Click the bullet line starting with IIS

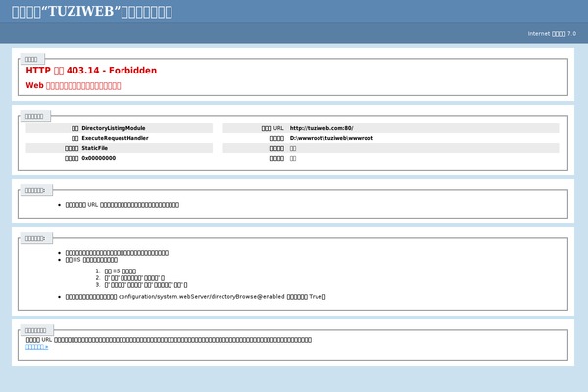coord(91,260)
